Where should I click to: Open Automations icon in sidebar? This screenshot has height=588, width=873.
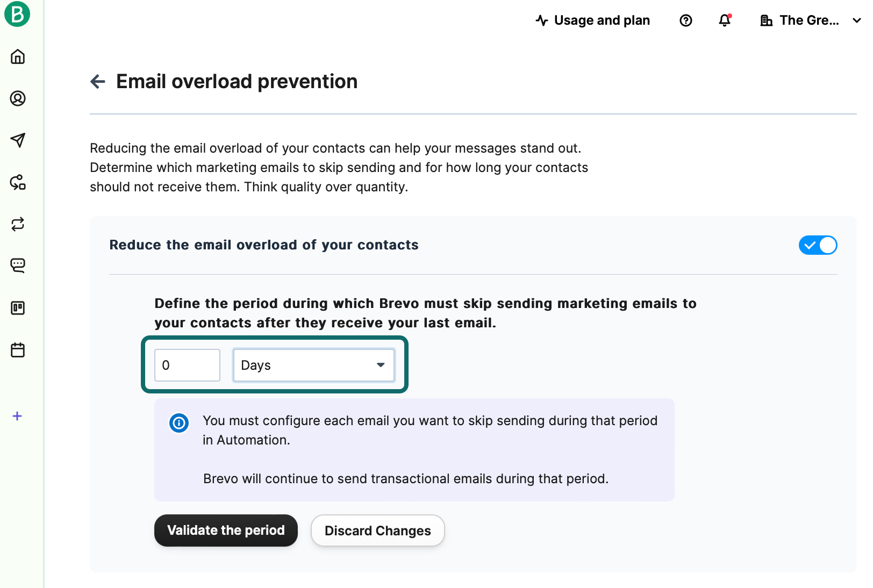pyautogui.click(x=18, y=182)
